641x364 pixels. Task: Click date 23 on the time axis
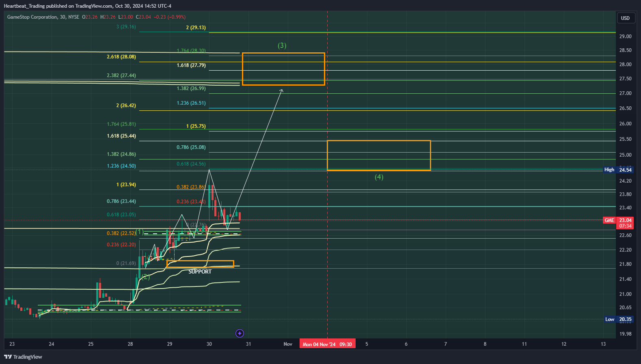coord(12,344)
